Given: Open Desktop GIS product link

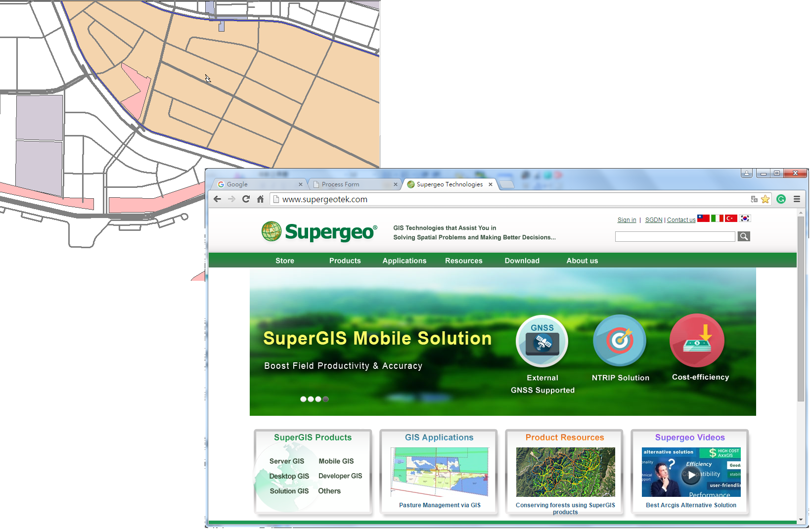Looking at the screenshot, I should (x=289, y=476).
